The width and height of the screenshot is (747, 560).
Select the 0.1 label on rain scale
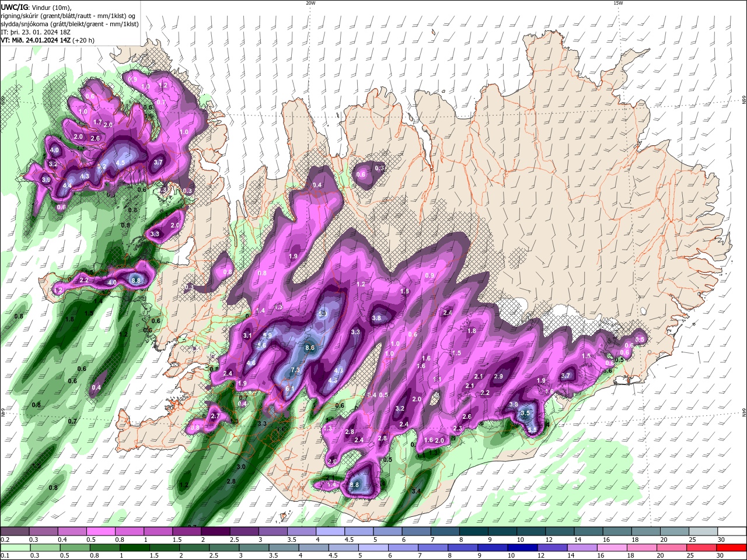[x=4, y=556]
